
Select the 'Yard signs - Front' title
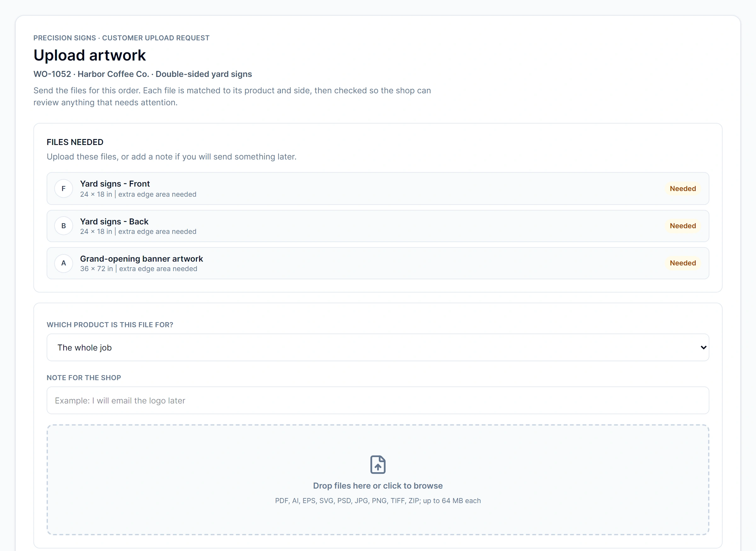pyautogui.click(x=115, y=184)
